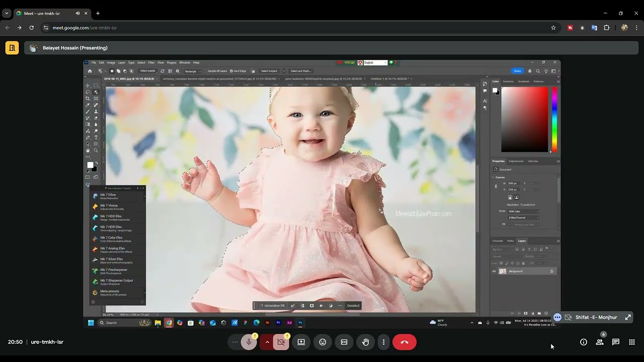The image size is (644, 362).
Task: Open tool preset picker arrow
Action: pos(106,71)
